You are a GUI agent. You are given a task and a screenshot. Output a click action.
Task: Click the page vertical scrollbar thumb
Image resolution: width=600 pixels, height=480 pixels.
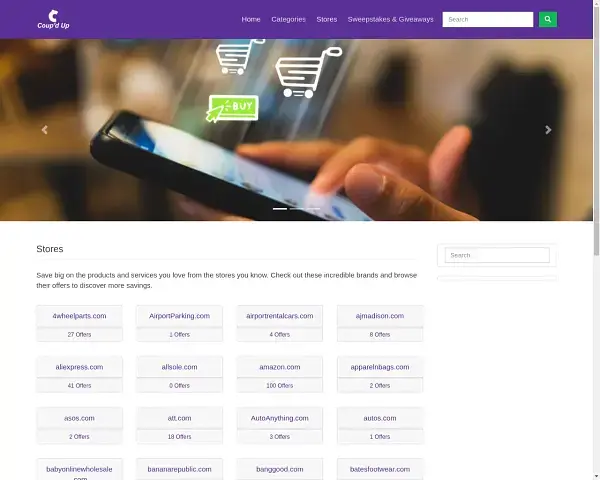(x=596, y=130)
